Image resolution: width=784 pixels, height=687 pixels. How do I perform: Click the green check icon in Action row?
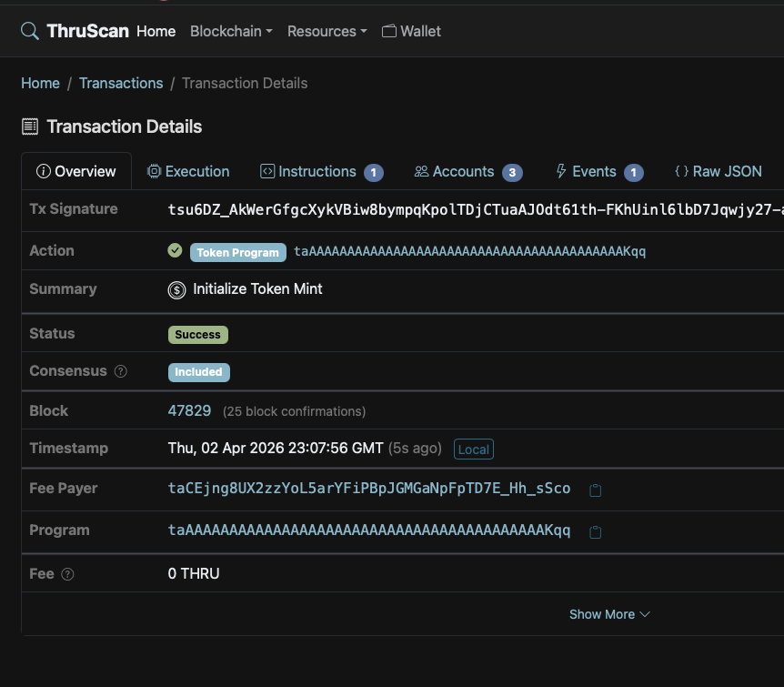click(175, 250)
